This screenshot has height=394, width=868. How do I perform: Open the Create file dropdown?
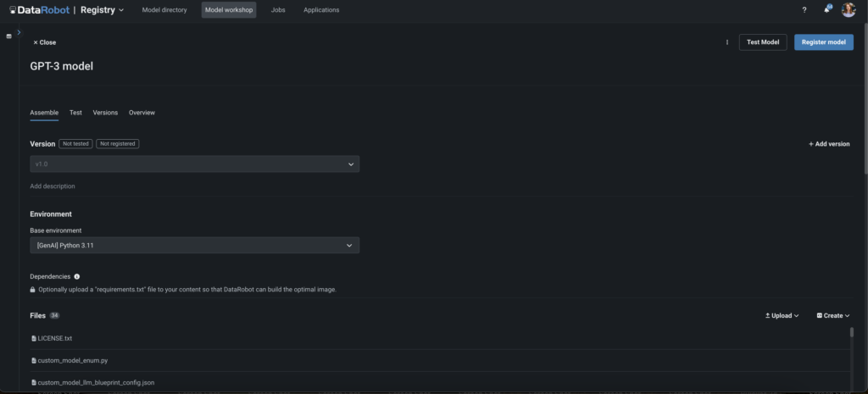click(833, 315)
